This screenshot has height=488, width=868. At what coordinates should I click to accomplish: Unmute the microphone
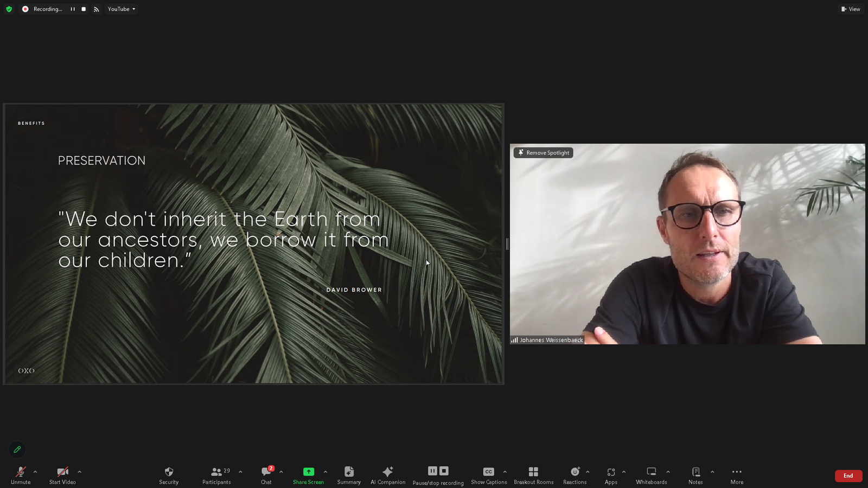pyautogui.click(x=21, y=475)
